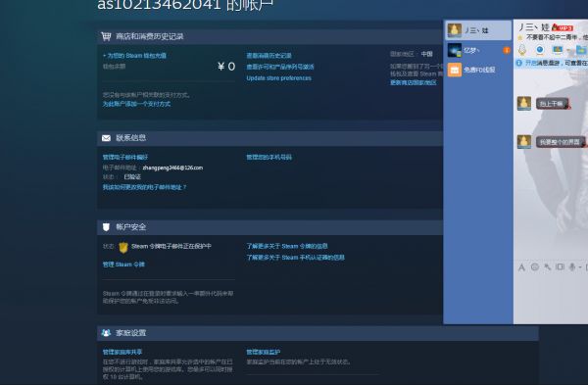
Task: Select the orange 免费FD线报 conversation
Action: pos(478,70)
